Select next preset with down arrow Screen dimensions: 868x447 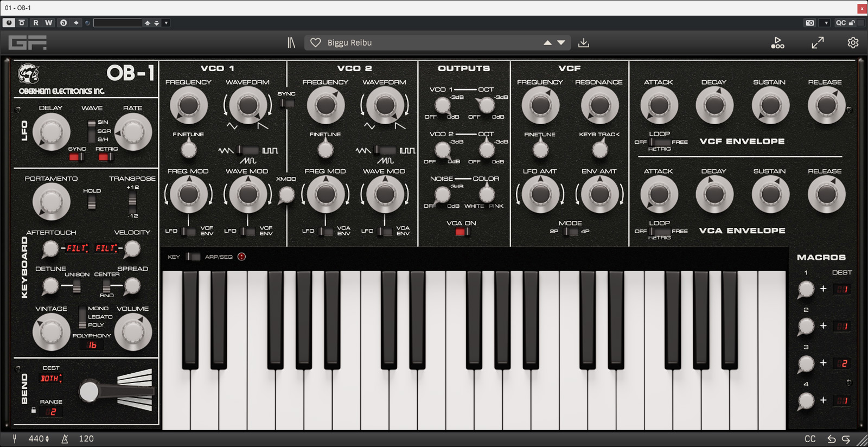(x=561, y=43)
